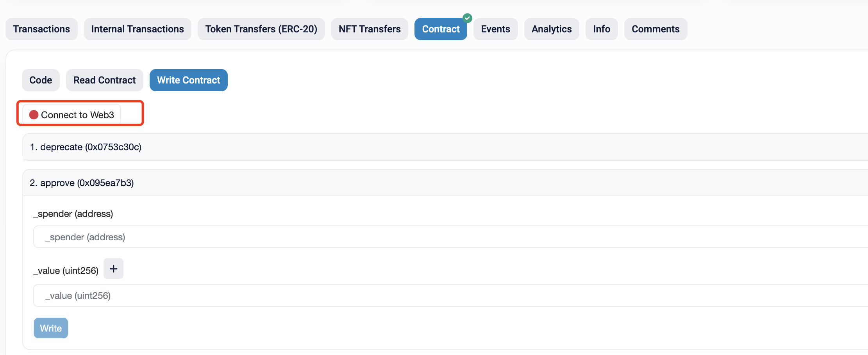Viewport: 868px width, 355px height.
Task: View the NFT Transfers tab
Action: coord(370,29)
